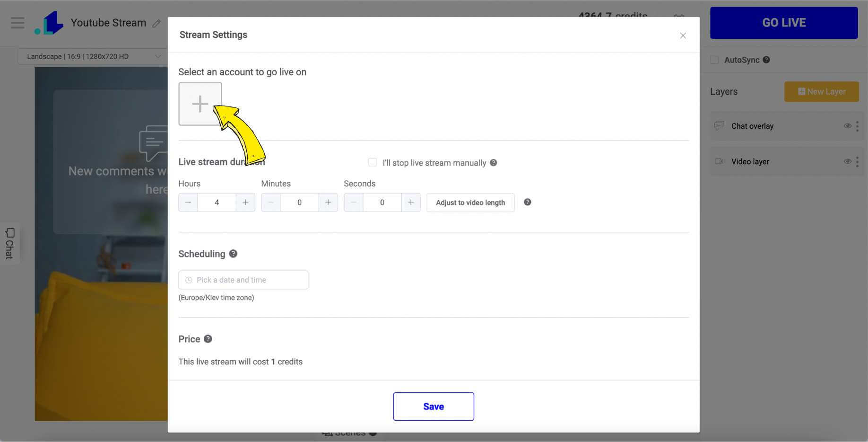Enable the AutoSync checkbox

click(x=713, y=59)
